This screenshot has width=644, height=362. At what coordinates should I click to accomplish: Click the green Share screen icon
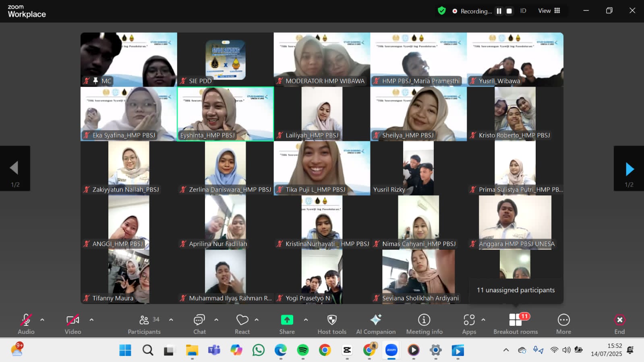(287, 320)
